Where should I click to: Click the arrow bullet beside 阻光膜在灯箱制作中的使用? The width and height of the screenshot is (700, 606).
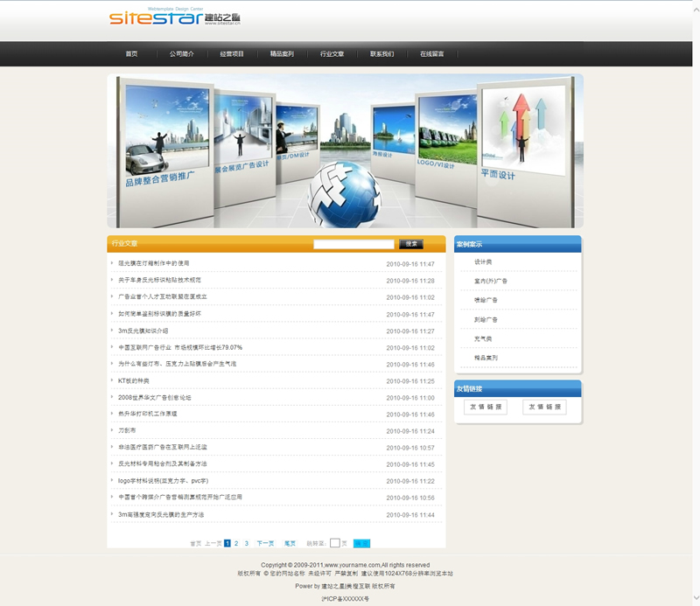tap(112, 263)
